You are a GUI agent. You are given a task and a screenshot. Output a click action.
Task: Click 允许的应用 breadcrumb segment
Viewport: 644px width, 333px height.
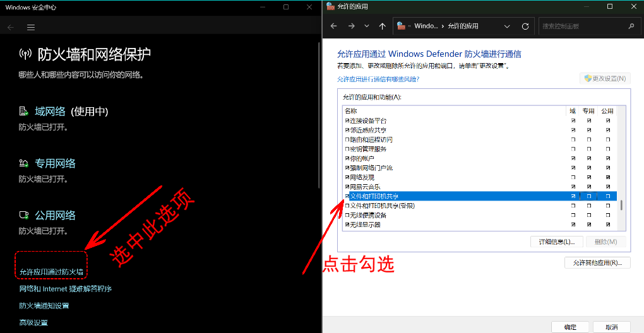(x=463, y=26)
